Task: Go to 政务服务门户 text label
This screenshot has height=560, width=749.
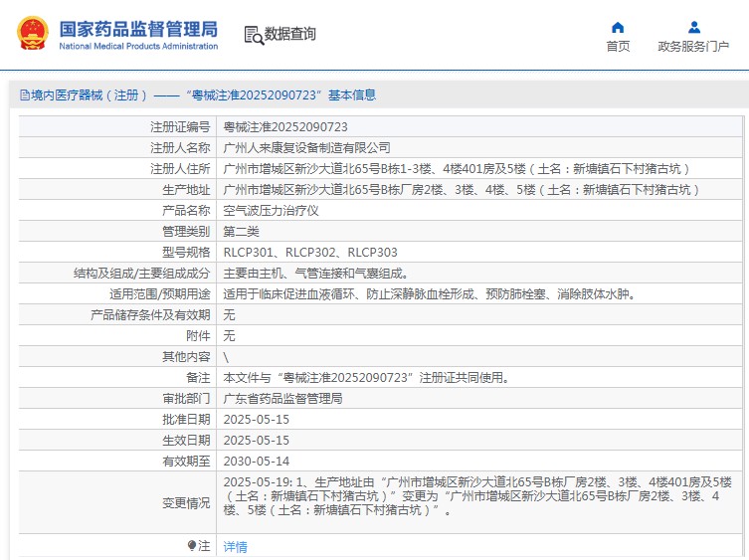Action: pyautogui.click(x=693, y=46)
